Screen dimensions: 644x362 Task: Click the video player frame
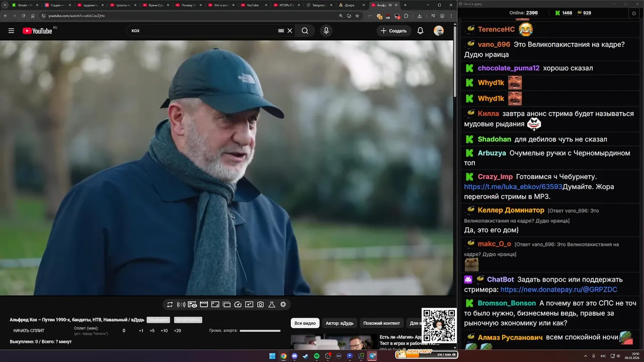pos(226,168)
